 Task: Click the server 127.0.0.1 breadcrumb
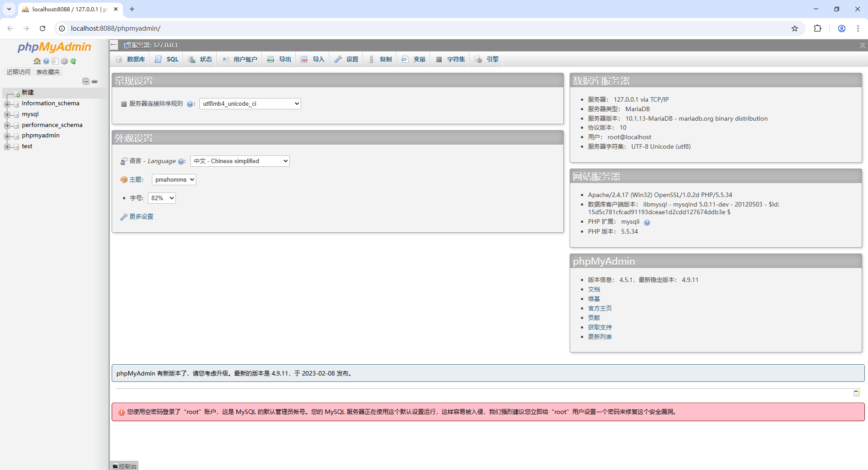tap(155, 45)
